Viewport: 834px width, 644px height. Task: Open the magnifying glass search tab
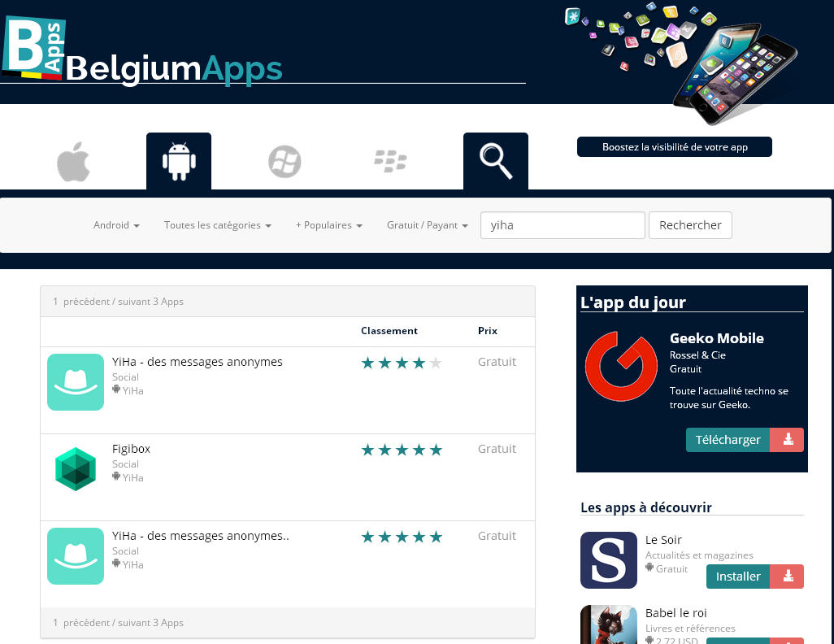(x=496, y=161)
